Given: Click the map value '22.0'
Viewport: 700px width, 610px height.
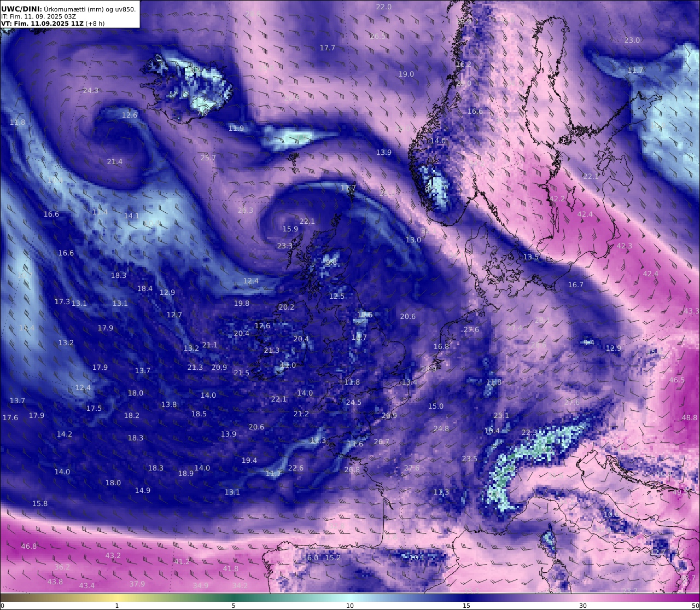Looking at the screenshot, I should point(384,7).
